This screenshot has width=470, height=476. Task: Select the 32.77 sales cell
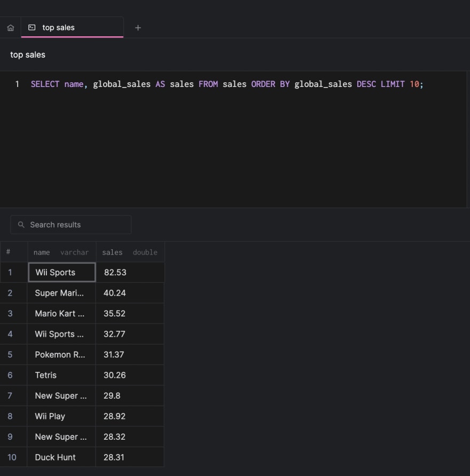(x=130, y=334)
